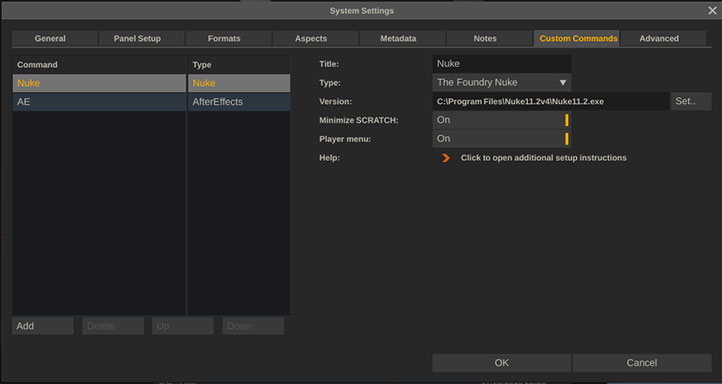Open The Foundry Nuke type dropdown
Viewport: 722px width, 384px height.
(x=501, y=82)
